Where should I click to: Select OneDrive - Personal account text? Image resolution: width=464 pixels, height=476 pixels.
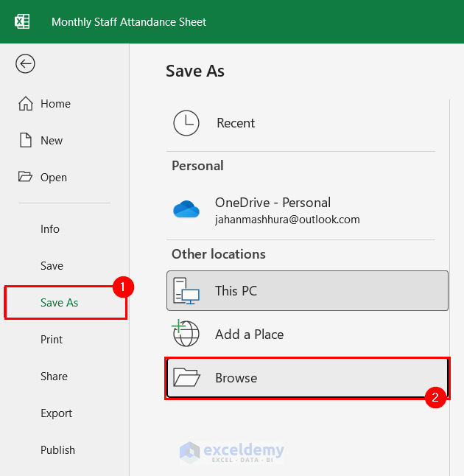(x=273, y=203)
